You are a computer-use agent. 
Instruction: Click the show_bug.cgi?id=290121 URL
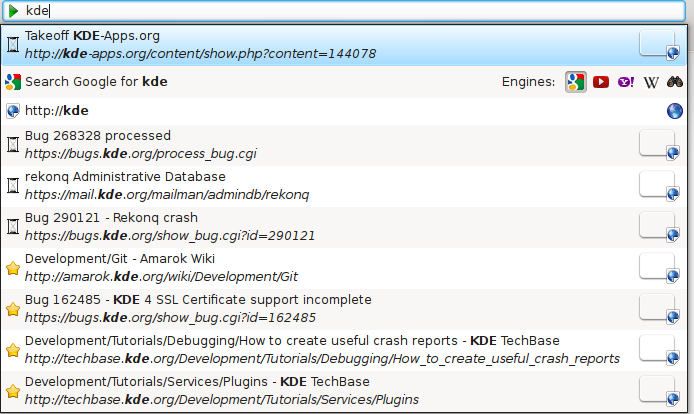pos(170,236)
